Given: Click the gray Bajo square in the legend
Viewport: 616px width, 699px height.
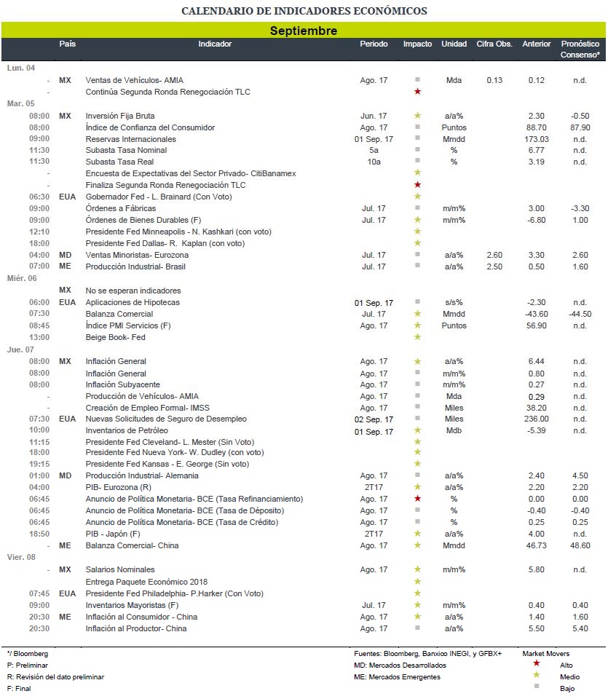Looking at the screenshot, I should point(536,686).
